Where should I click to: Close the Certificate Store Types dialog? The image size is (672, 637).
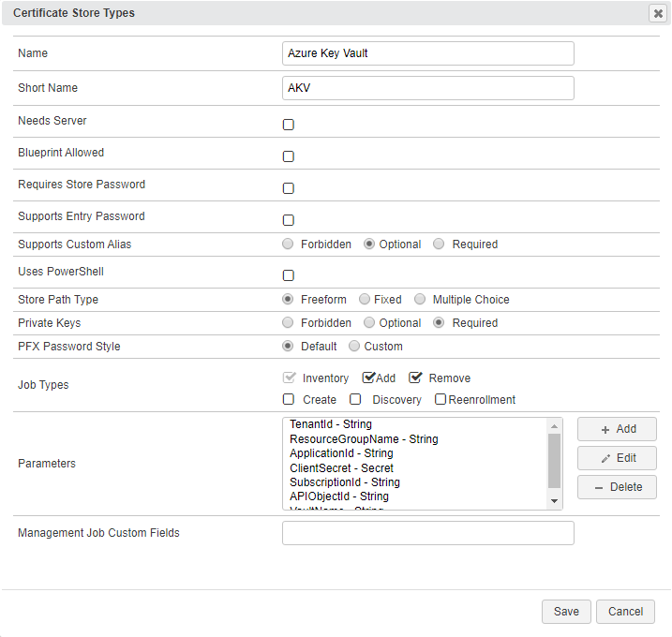pyautogui.click(x=658, y=13)
